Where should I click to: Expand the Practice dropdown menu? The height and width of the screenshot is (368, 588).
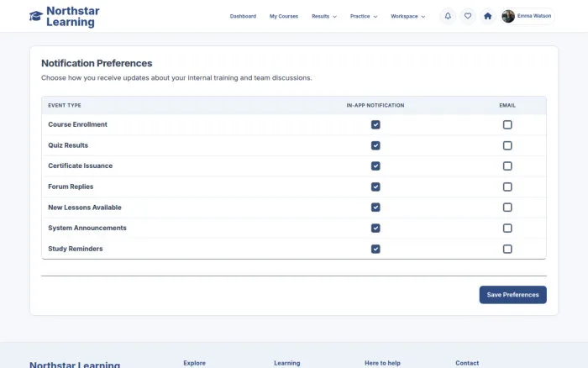tap(364, 16)
